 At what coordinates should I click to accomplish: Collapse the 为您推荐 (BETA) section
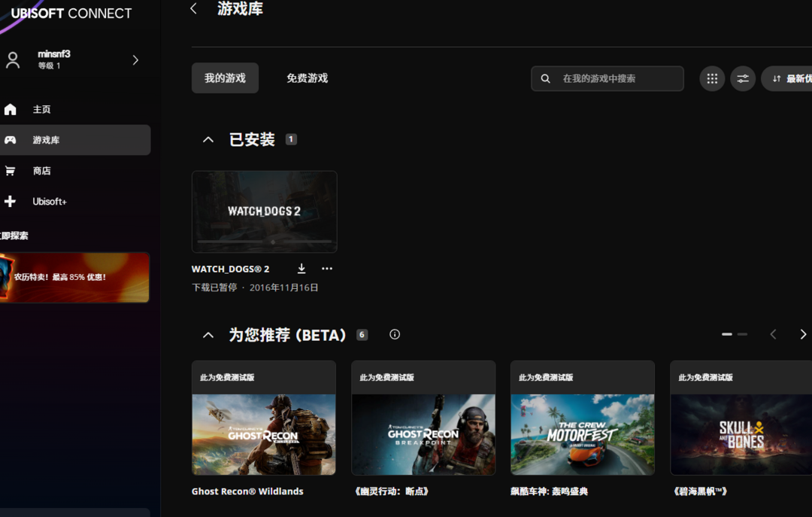pyautogui.click(x=208, y=335)
